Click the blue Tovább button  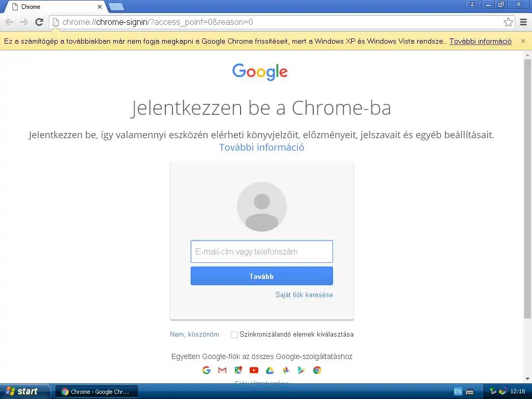click(x=262, y=276)
